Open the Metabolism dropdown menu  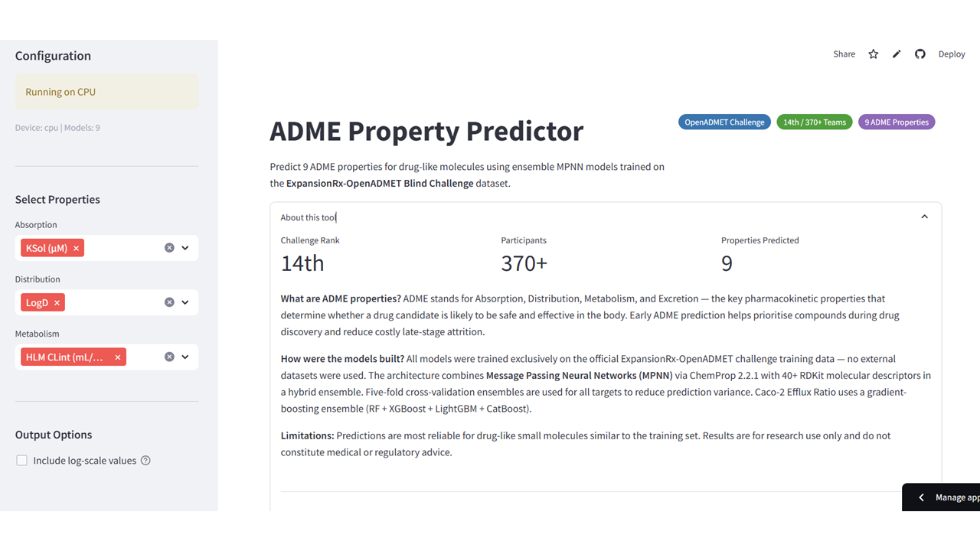185,357
